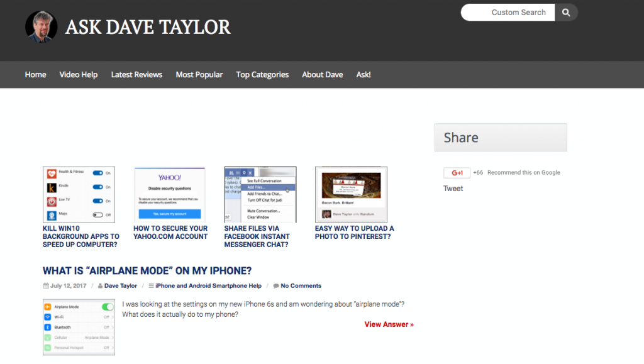The width and height of the screenshot is (644, 364).
Task: Visit the About Dave page
Action: click(x=323, y=75)
